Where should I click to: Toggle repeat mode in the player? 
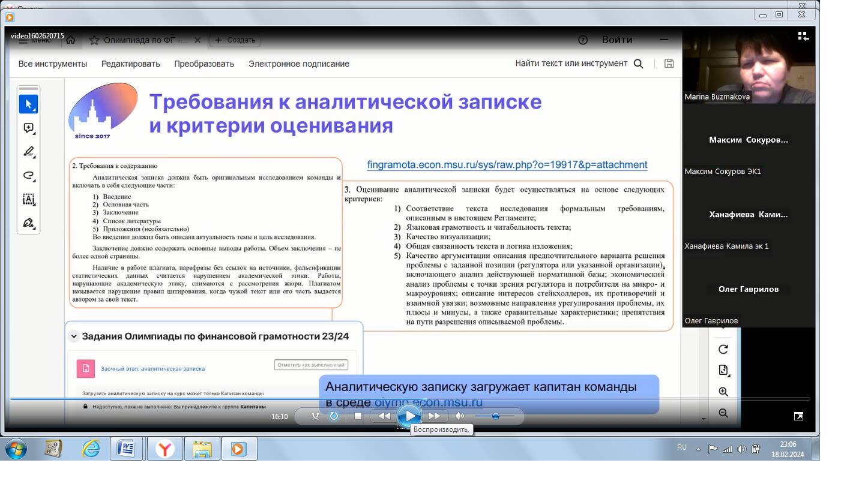point(334,416)
